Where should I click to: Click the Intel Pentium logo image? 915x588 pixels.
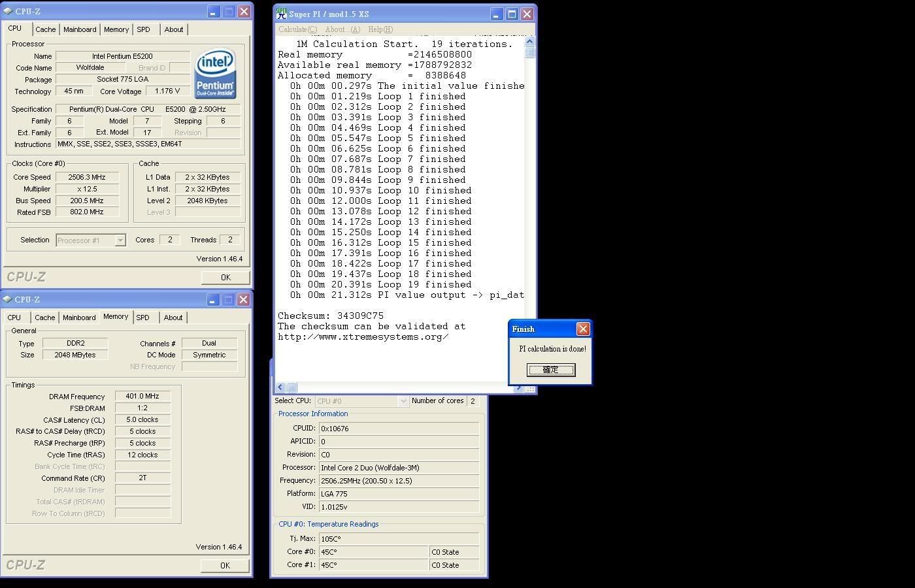tap(215, 74)
